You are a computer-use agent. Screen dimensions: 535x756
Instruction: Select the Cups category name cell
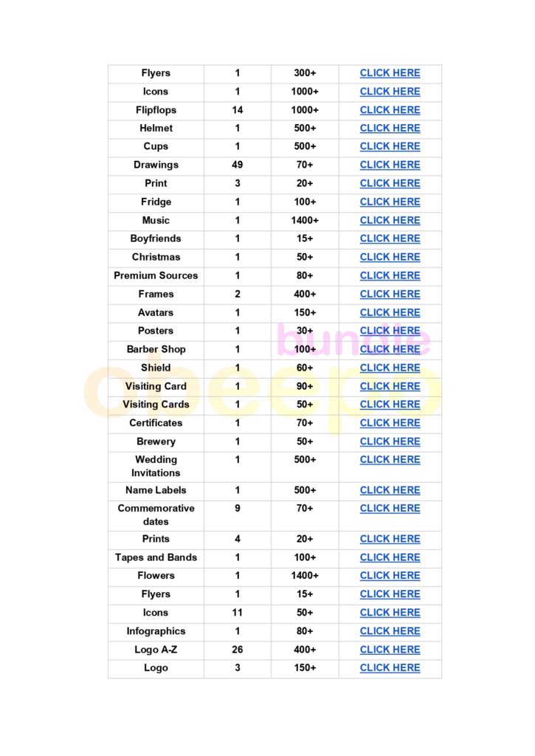tap(156, 147)
